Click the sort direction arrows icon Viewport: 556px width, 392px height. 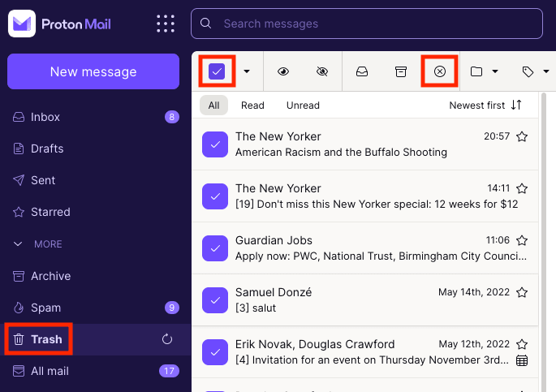516,105
